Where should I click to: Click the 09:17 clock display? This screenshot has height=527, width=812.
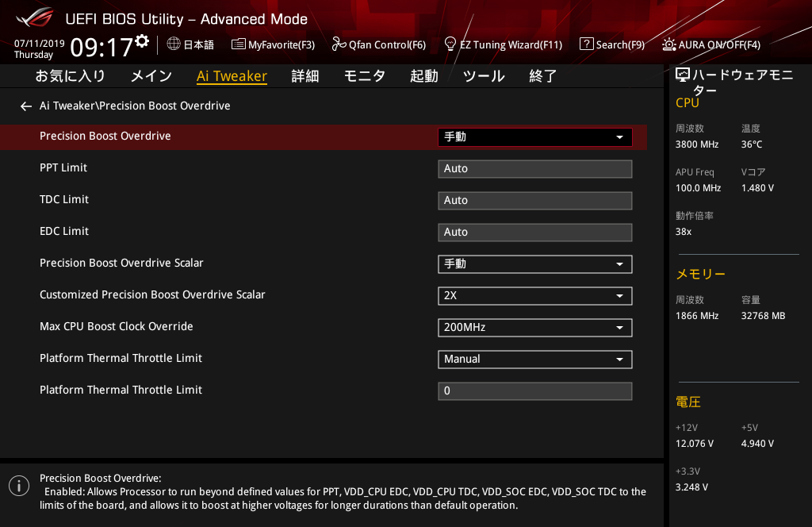[x=101, y=47]
